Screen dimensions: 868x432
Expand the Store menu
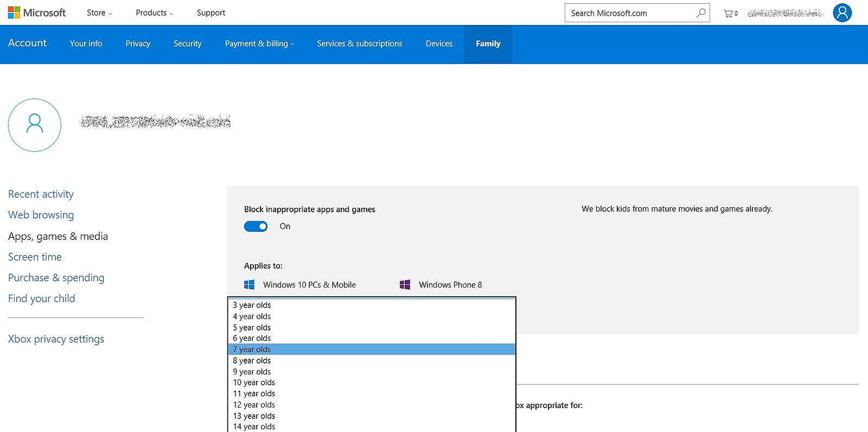click(x=99, y=12)
